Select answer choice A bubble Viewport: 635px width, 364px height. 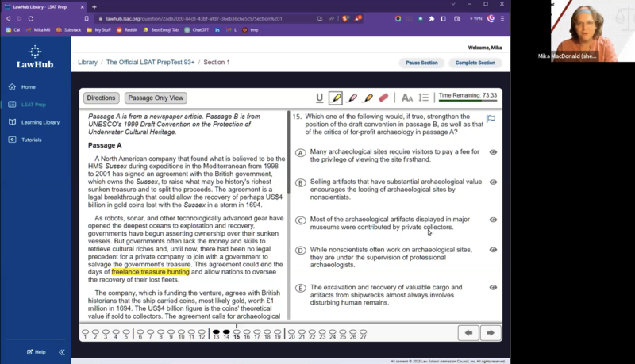click(x=301, y=153)
